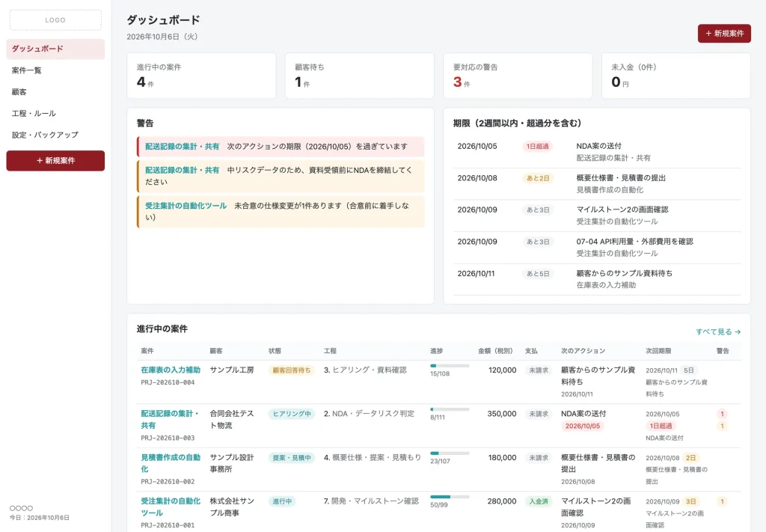Open the ダッシュボード sidebar menu item
The height and width of the screenshot is (532, 766).
point(55,49)
